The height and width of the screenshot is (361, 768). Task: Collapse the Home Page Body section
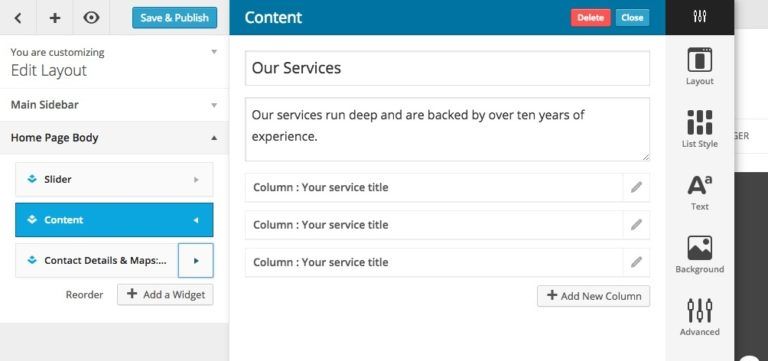pos(114,138)
